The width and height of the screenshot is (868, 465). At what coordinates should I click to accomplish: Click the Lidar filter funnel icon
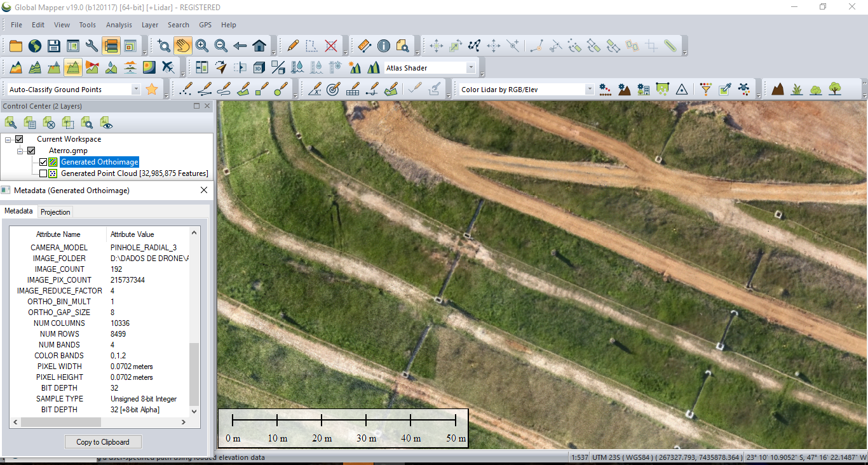click(706, 89)
